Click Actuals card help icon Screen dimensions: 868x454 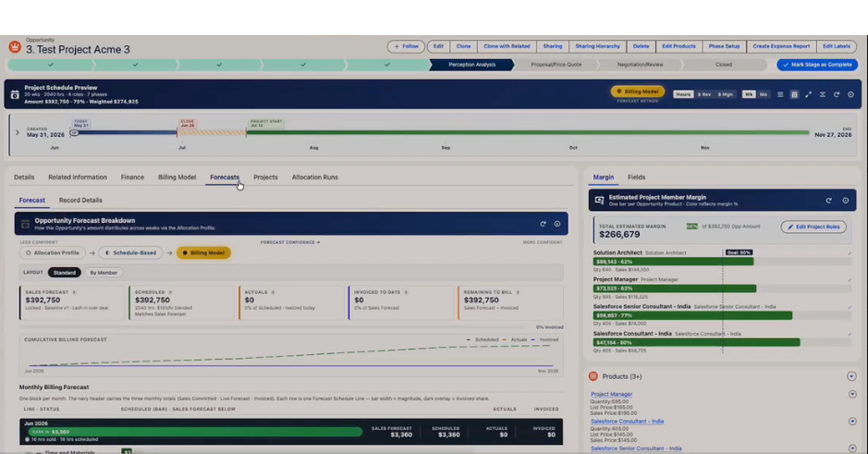pos(273,292)
